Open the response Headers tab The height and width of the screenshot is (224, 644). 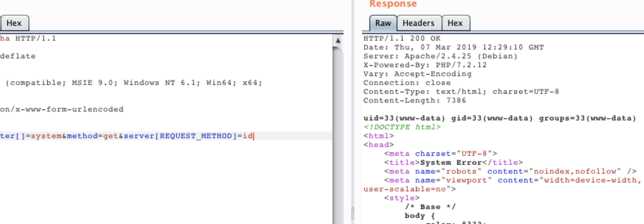point(419,23)
